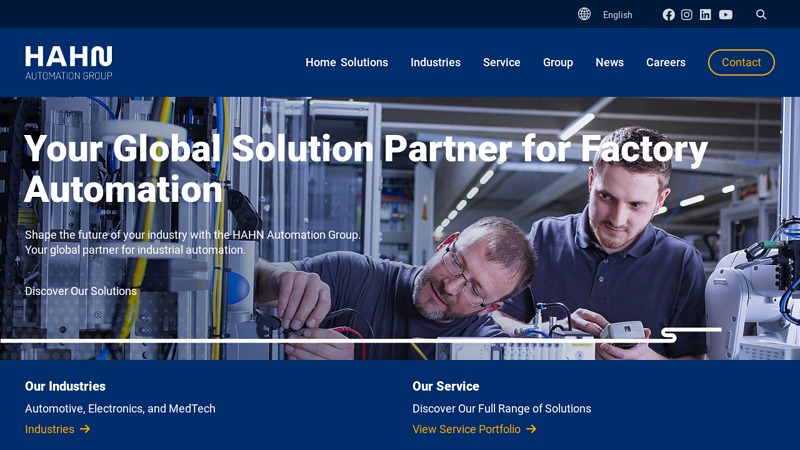Open the LinkedIn icon
This screenshot has height=450, width=800.
point(705,15)
